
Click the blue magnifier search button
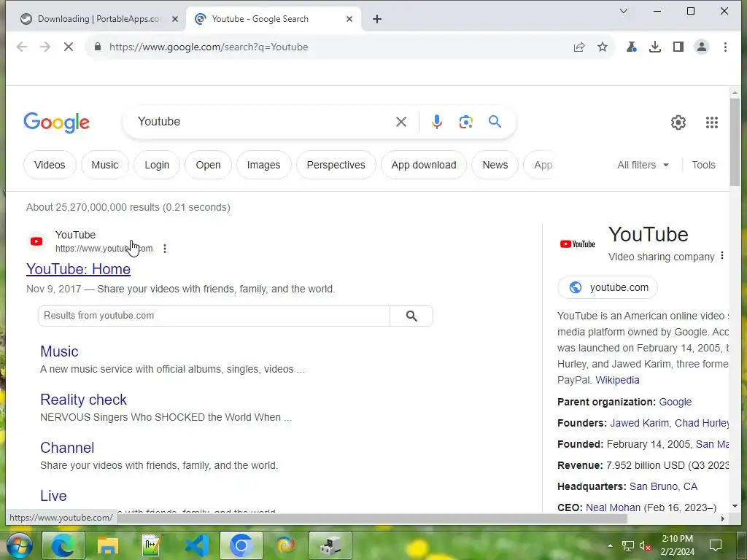tap(495, 122)
